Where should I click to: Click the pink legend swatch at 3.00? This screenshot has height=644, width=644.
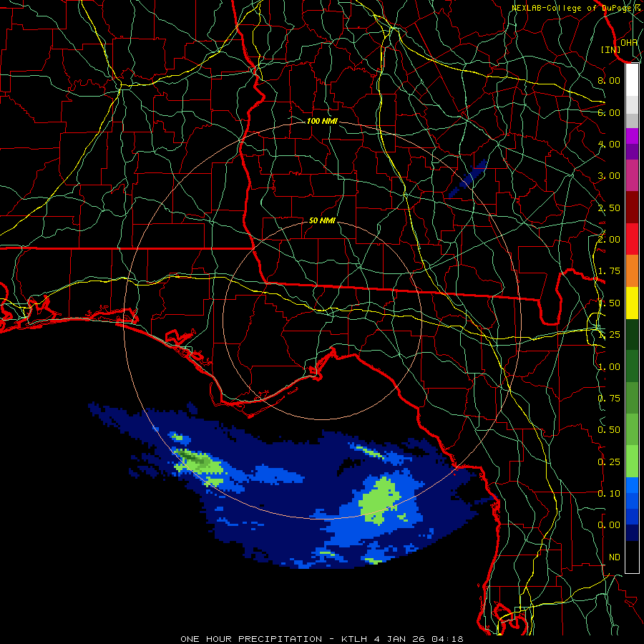pyautogui.click(x=632, y=175)
